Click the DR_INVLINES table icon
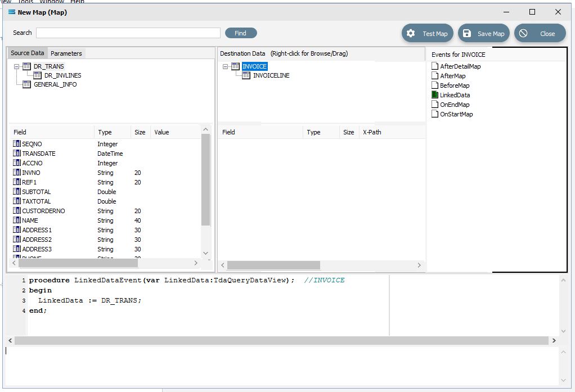575x392 pixels. point(37,75)
